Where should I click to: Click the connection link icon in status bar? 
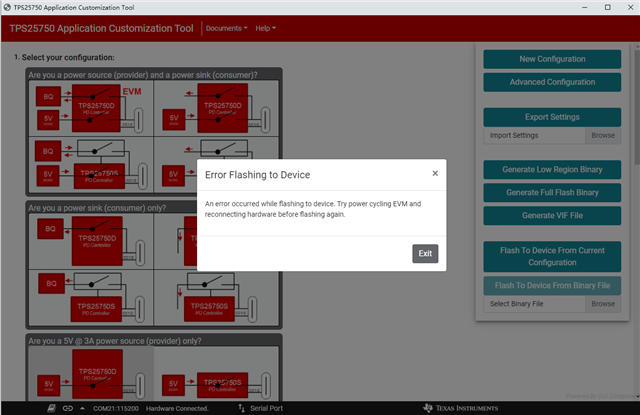(68, 408)
